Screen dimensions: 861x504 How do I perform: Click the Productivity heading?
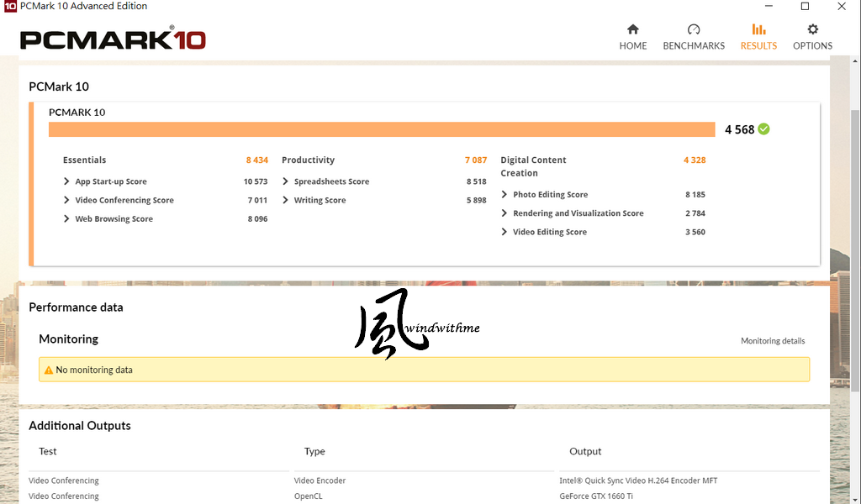[x=308, y=160]
